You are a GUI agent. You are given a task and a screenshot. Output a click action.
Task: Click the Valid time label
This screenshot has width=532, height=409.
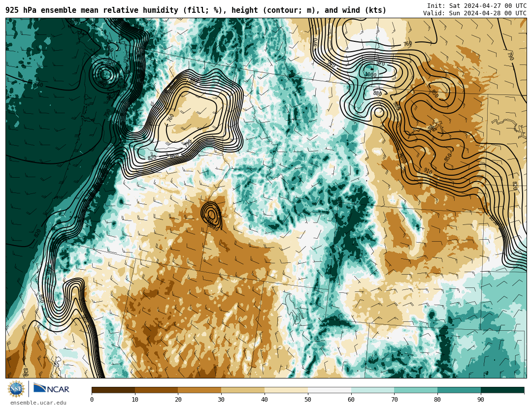[475, 13]
